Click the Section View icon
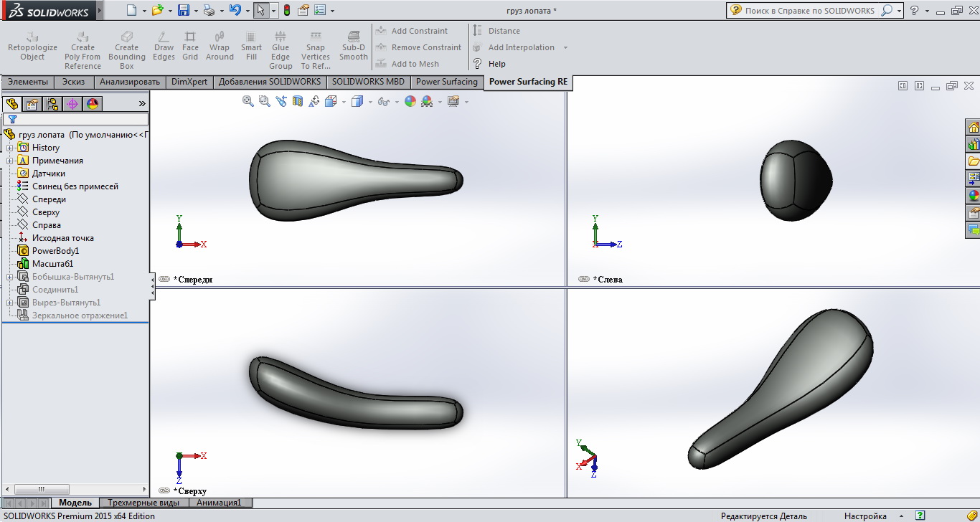Screen dimensions: 980x522 [x=298, y=102]
